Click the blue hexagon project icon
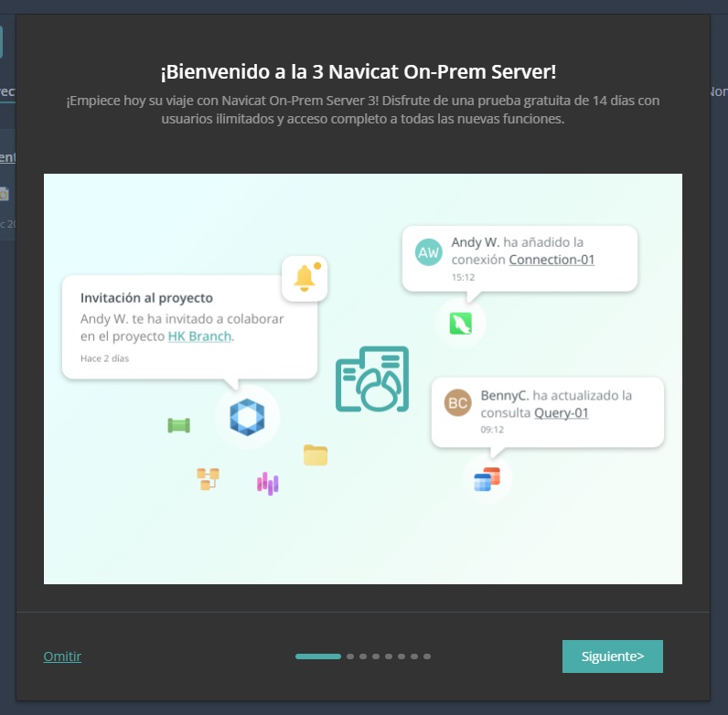This screenshot has width=728, height=715. pos(247,417)
